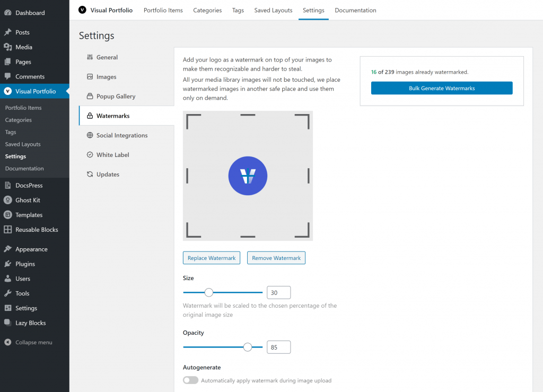Set watermark position to top-right corner

click(x=302, y=121)
